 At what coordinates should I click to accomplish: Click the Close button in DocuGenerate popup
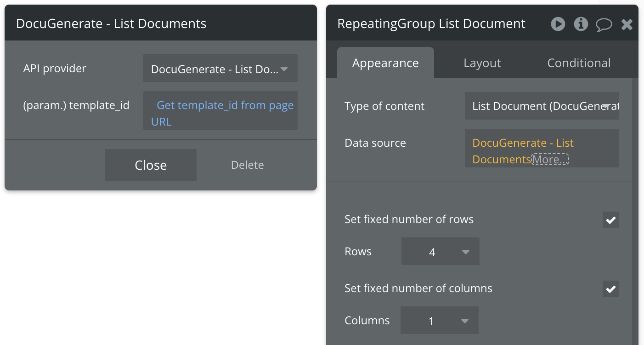pos(151,165)
